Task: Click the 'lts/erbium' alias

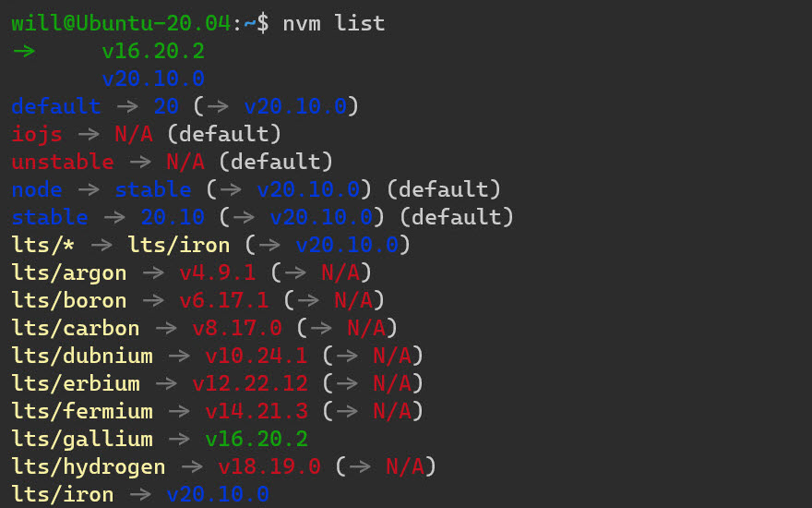Action: click(x=76, y=383)
